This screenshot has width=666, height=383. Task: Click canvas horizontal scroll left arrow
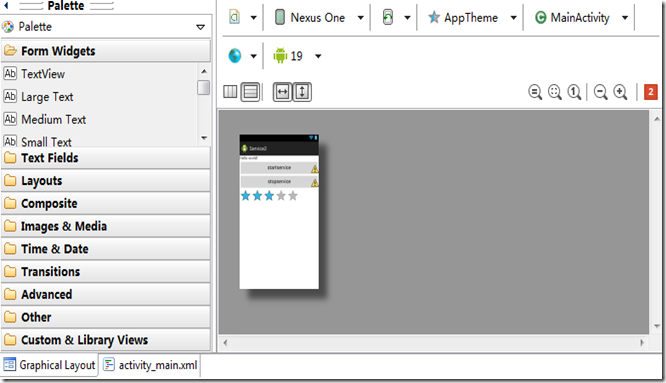coord(225,342)
